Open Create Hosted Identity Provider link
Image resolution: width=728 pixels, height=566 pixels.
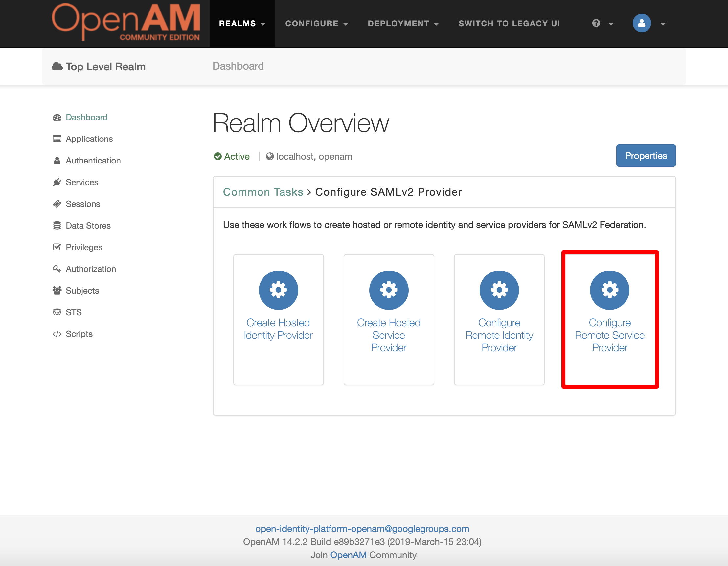278,329
